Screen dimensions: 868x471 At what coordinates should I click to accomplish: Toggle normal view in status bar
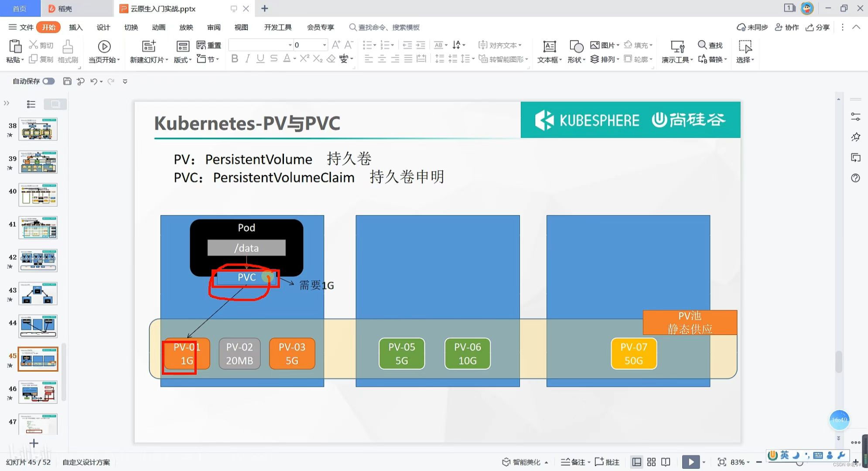point(637,462)
